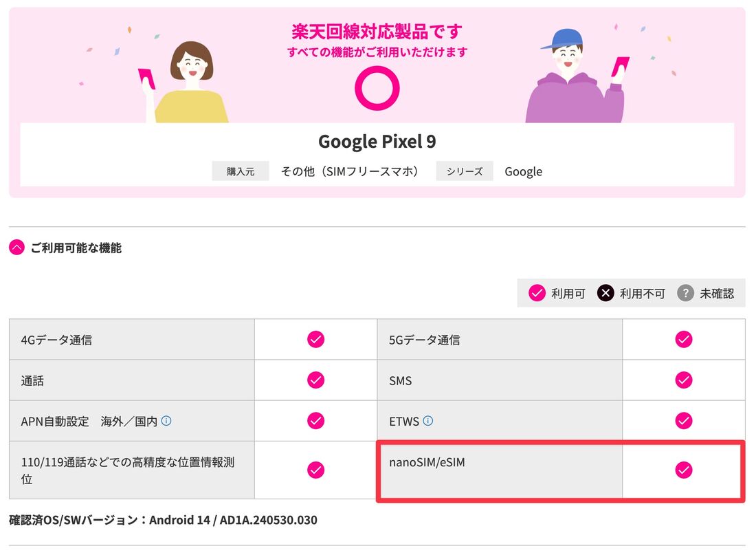Click the APN自動設定 row checkmark
The height and width of the screenshot is (555, 756).
pos(316,421)
